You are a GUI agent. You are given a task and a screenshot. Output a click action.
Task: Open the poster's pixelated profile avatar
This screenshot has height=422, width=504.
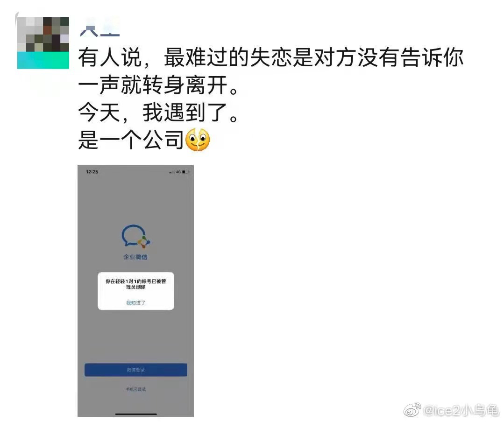[x=43, y=43]
